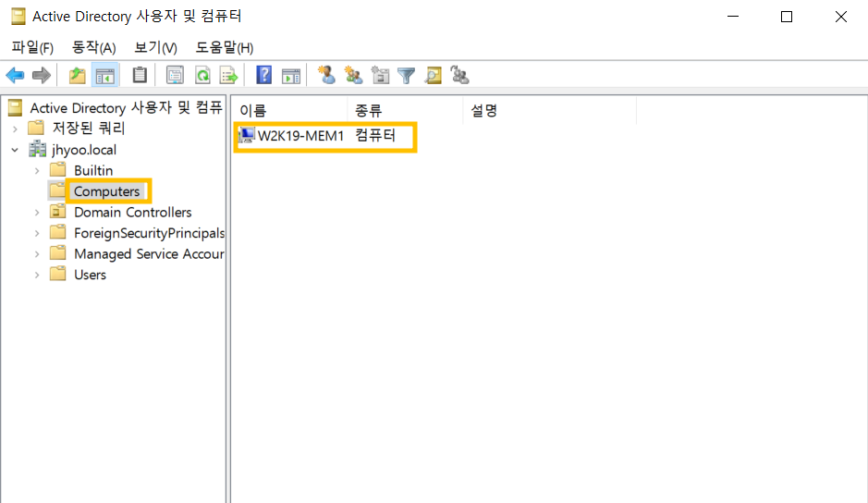Select Domain Controllers in the tree
The width and height of the screenshot is (868, 503).
pos(133,212)
